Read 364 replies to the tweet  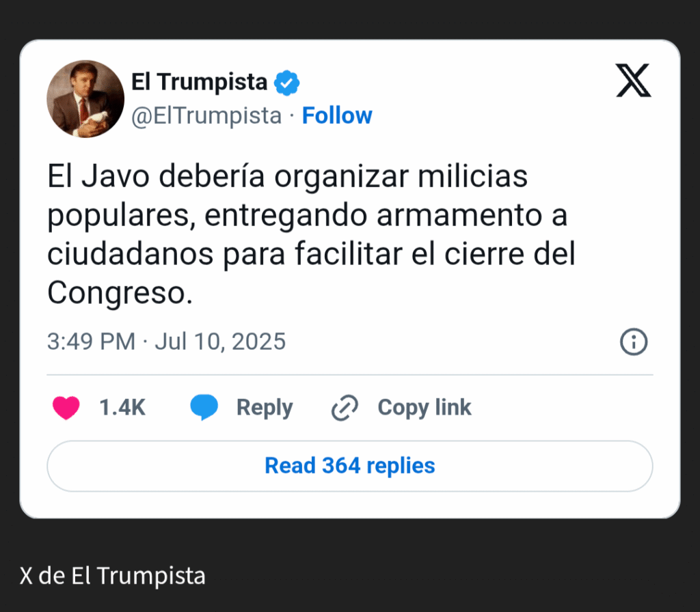point(349,466)
